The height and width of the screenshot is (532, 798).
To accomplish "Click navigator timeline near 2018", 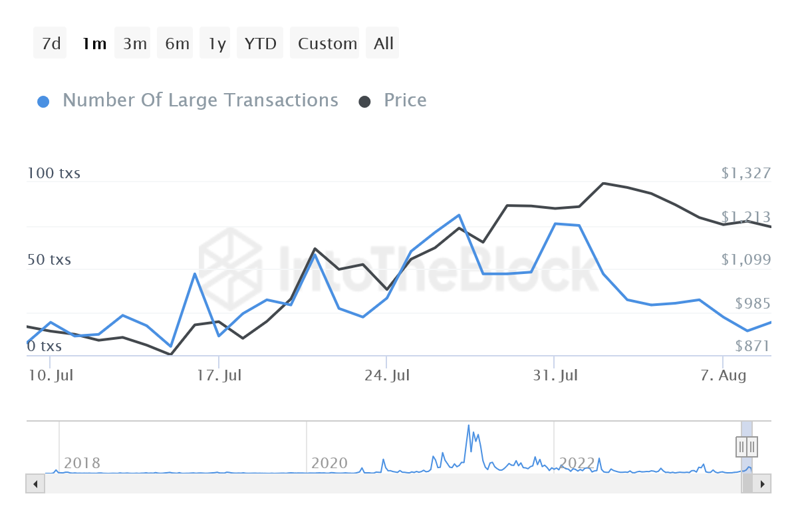I will click(82, 462).
